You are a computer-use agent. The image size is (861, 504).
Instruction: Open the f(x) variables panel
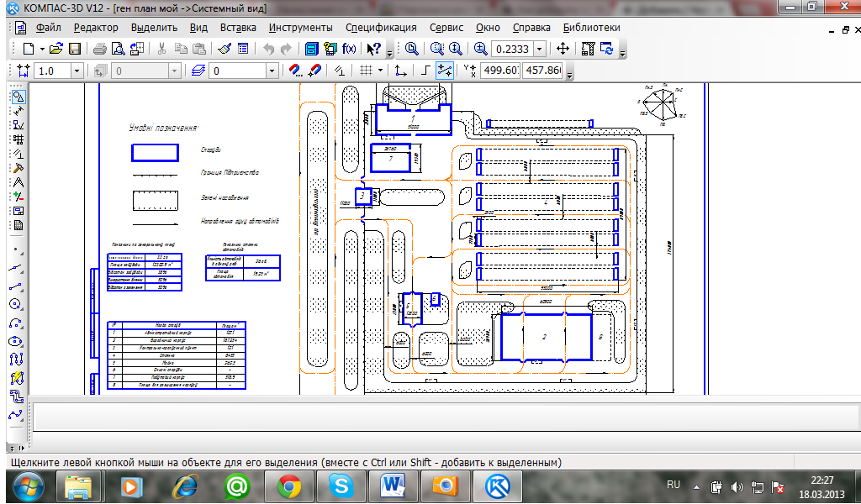(x=349, y=49)
